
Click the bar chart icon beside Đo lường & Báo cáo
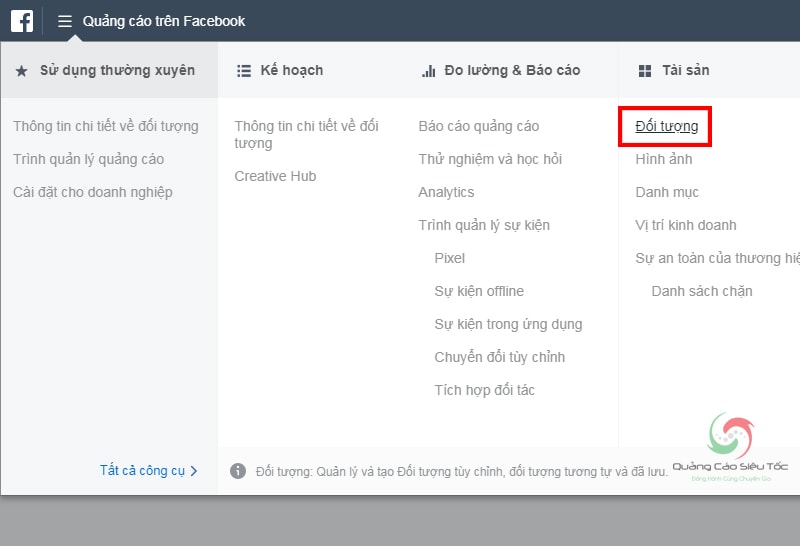(429, 70)
